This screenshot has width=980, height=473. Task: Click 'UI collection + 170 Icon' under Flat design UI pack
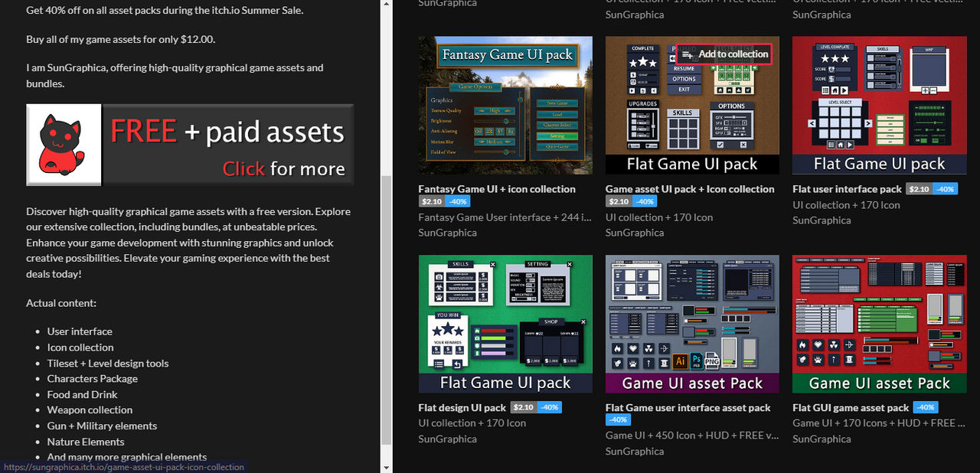point(472,423)
